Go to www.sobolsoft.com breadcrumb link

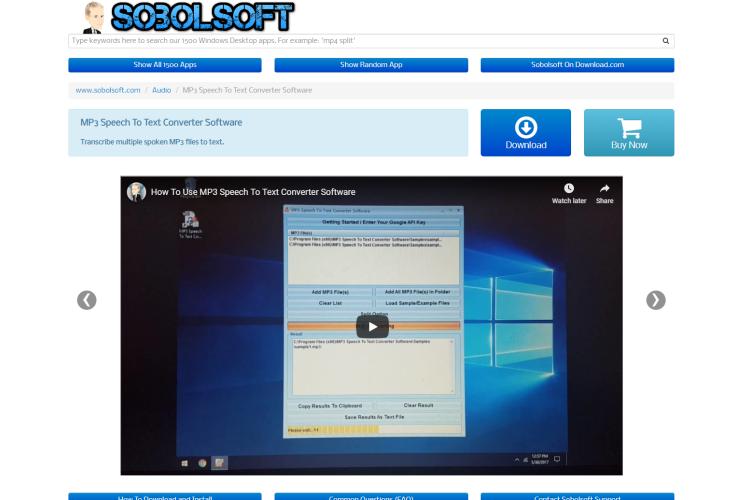tap(108, 90)
